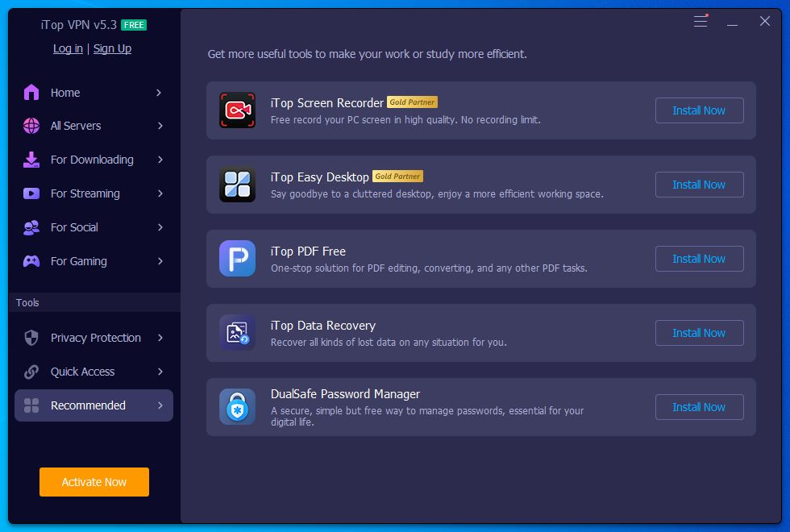This screenshot has width=790, height=532.
Task: Click the "iTop PDF Free" title
Action: 308,251
